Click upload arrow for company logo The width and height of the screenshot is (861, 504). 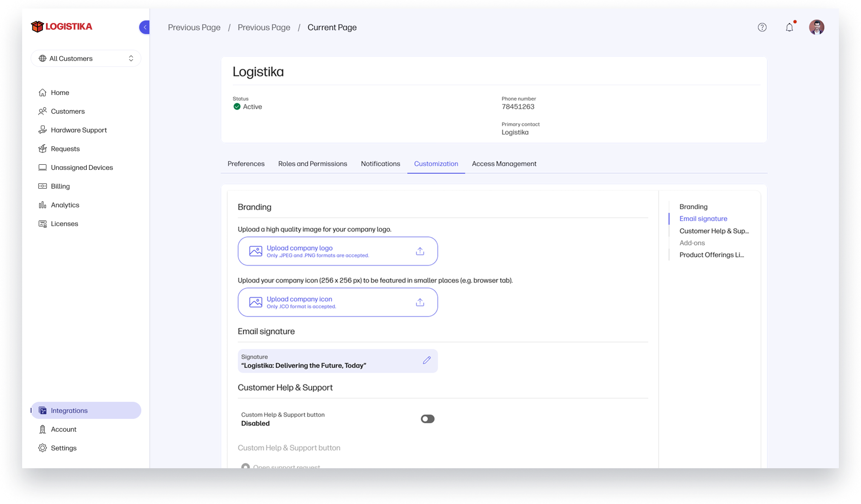(420, 251)
